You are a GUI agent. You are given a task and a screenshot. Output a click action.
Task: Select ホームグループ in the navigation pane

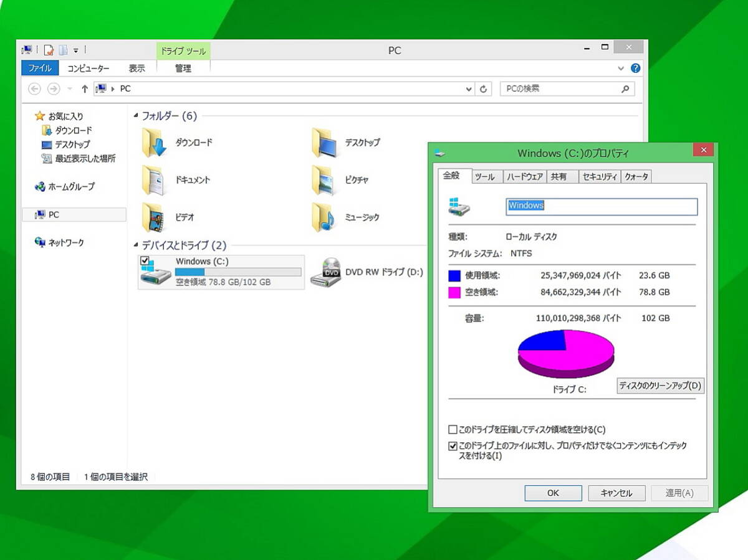point(65,187)
